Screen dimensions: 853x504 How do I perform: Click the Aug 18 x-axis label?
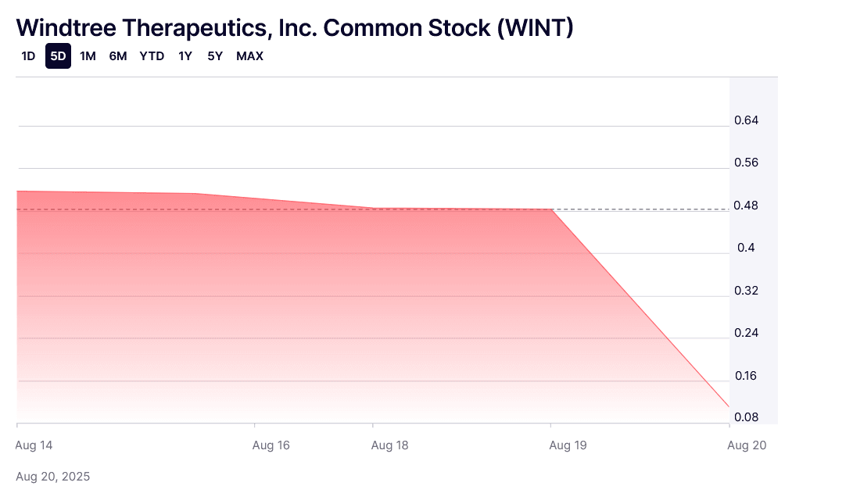click(x=389, y=445)
